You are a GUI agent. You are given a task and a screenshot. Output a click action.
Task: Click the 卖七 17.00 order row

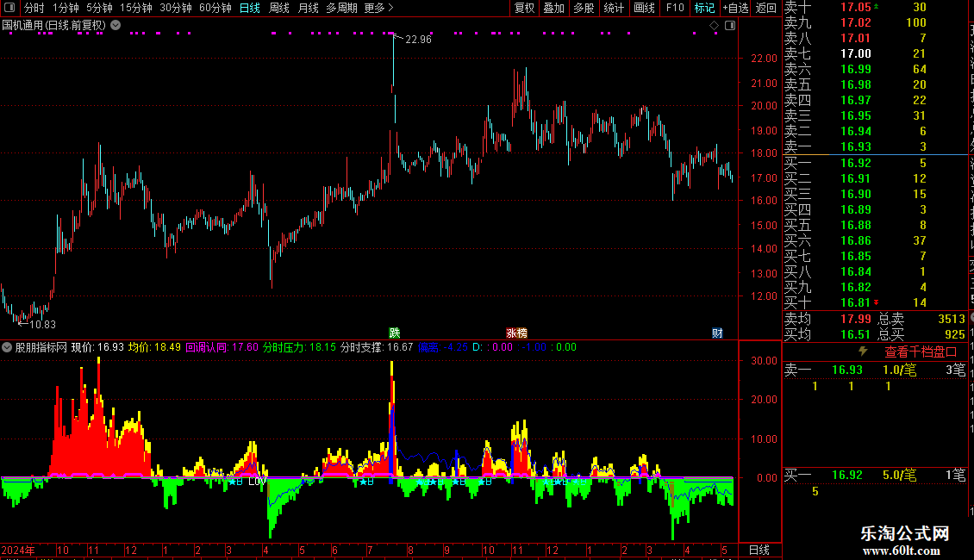pos(876,54)
